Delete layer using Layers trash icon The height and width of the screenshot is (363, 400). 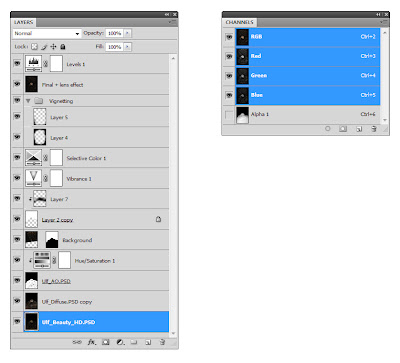[x=162, y=342]
